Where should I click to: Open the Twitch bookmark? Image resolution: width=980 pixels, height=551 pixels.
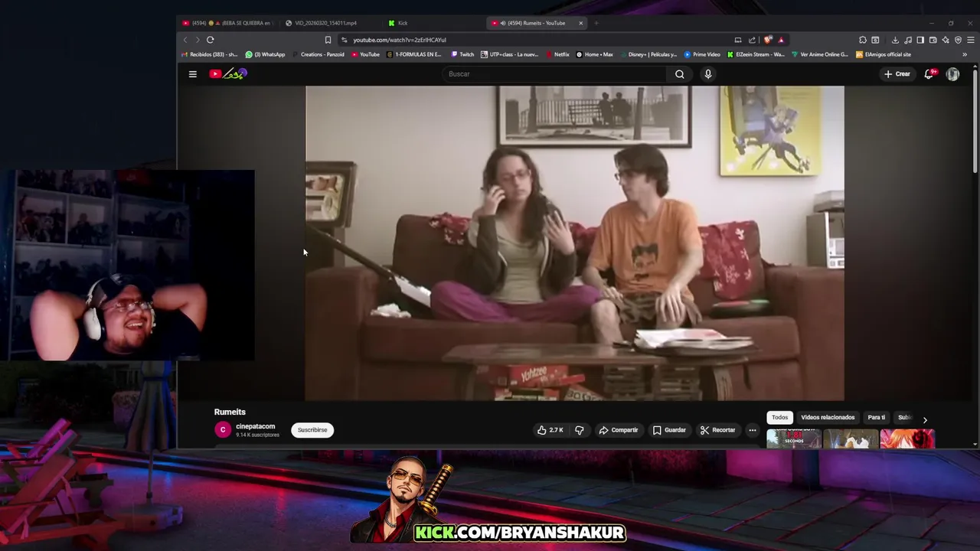click(x=462, y=54)
